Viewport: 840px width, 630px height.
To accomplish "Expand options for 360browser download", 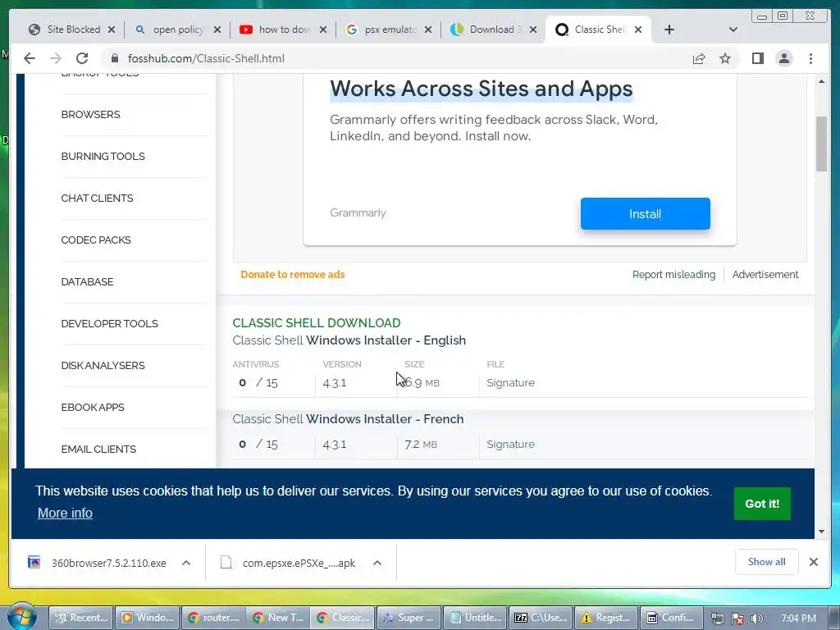I will [186, 563].
